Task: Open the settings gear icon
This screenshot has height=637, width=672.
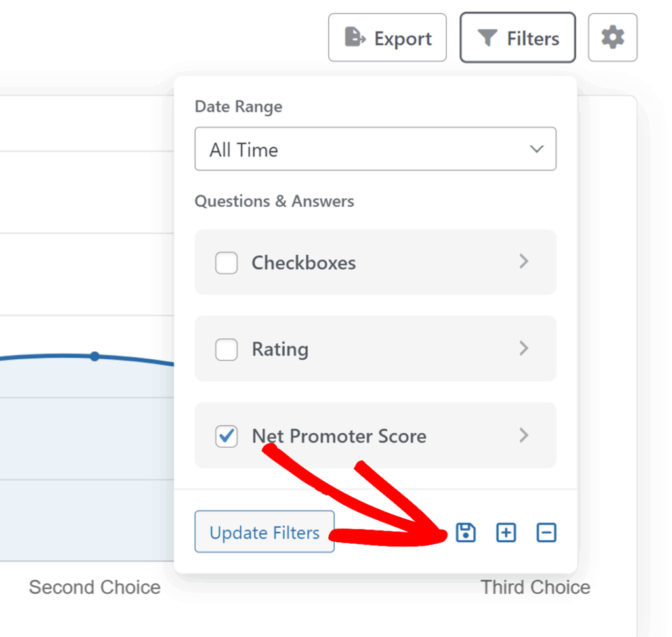Action: point(612,38)
